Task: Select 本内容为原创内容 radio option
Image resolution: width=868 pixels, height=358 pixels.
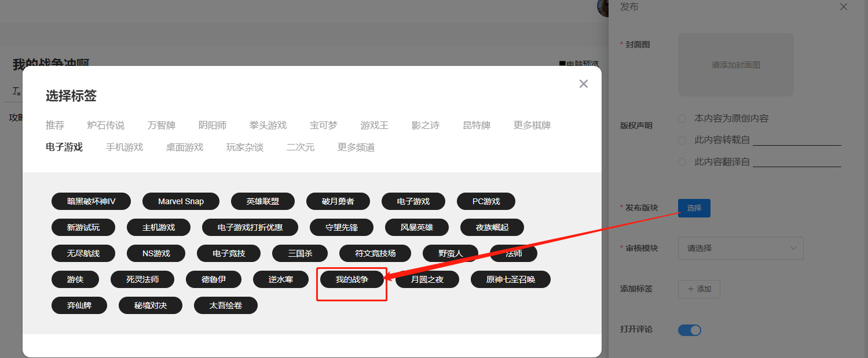Action: (x=682, y=119)
